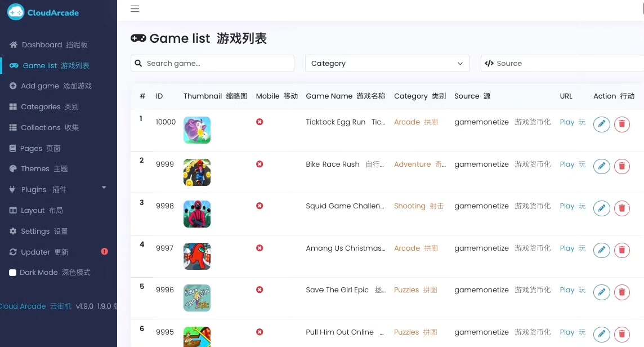Focus the Search game input field
This screenshot has height=347, width=644.
coord(212,63)
